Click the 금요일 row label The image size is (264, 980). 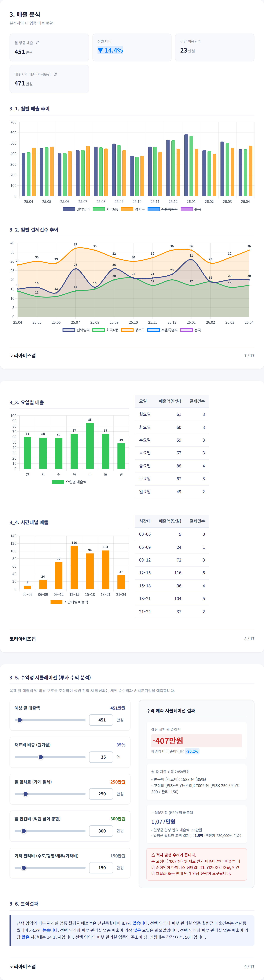click(x=145, y=466)
